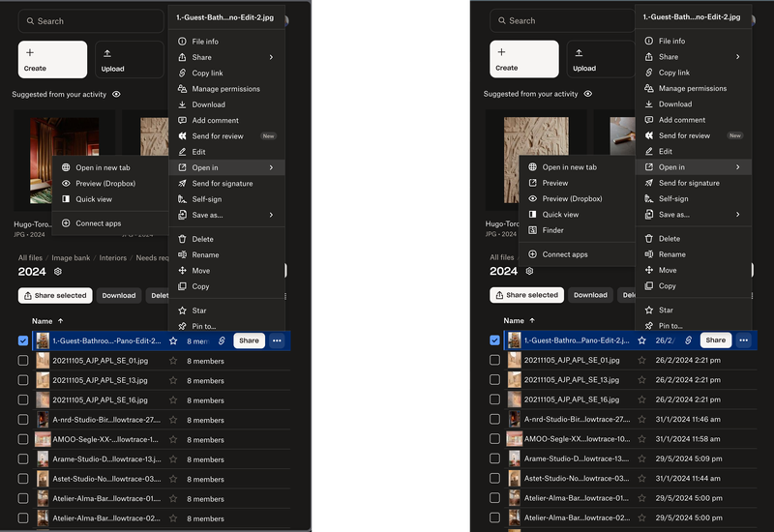Uncheck the 1.-Guest-Bathroo file checkbox, left screenshot

click(23, 340)
